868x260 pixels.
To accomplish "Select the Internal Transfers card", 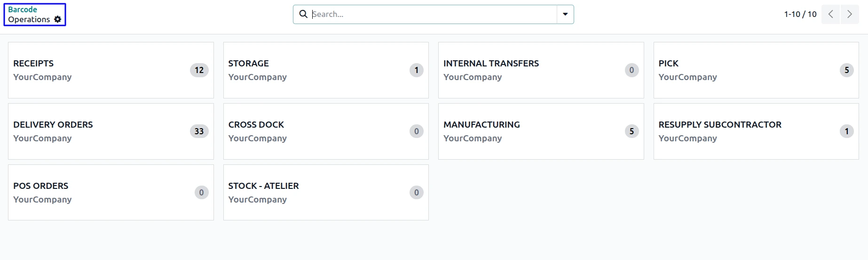I will tap(541, 70).
